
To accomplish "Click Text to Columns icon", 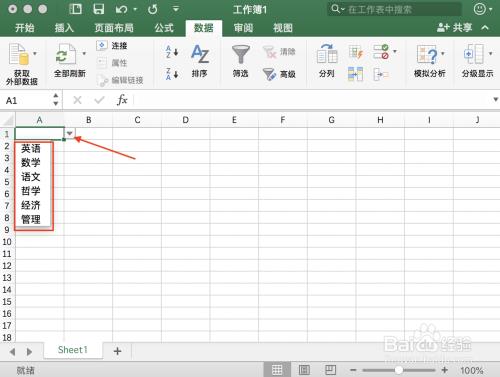I will point(327,54).
